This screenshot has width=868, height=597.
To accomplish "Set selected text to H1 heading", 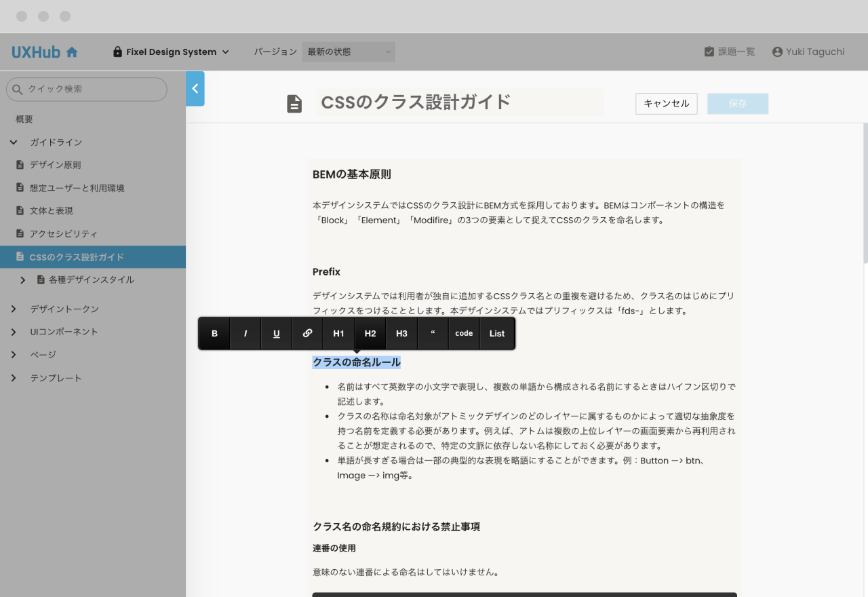I will [x=338, y=333].
